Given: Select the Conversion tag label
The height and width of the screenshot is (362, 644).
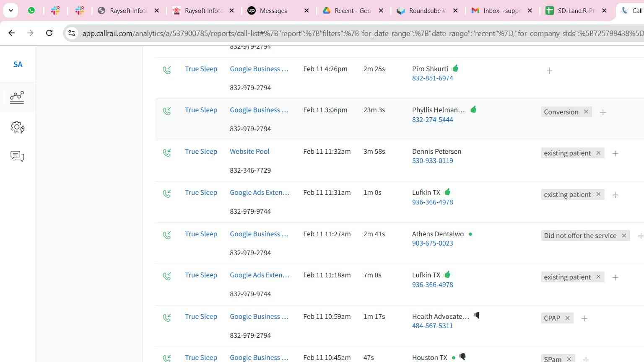Looking at the screenshot, I should [x=561, y=112].
